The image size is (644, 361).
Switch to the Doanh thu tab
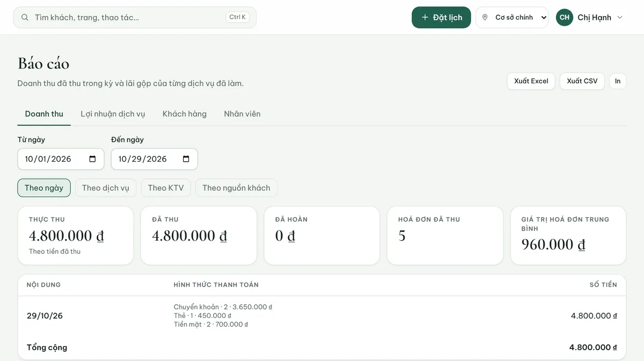pyautogui.click(x=44, y=114)
